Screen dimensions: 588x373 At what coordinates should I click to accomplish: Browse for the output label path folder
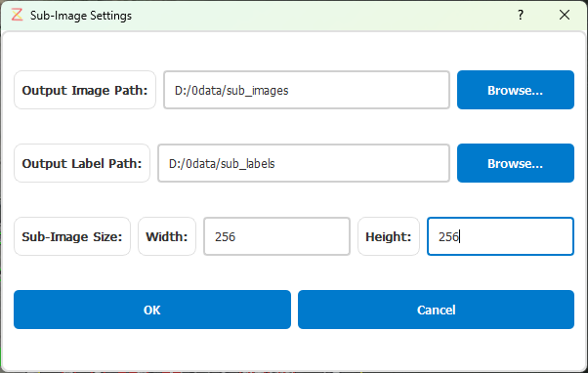coord(516,163)
